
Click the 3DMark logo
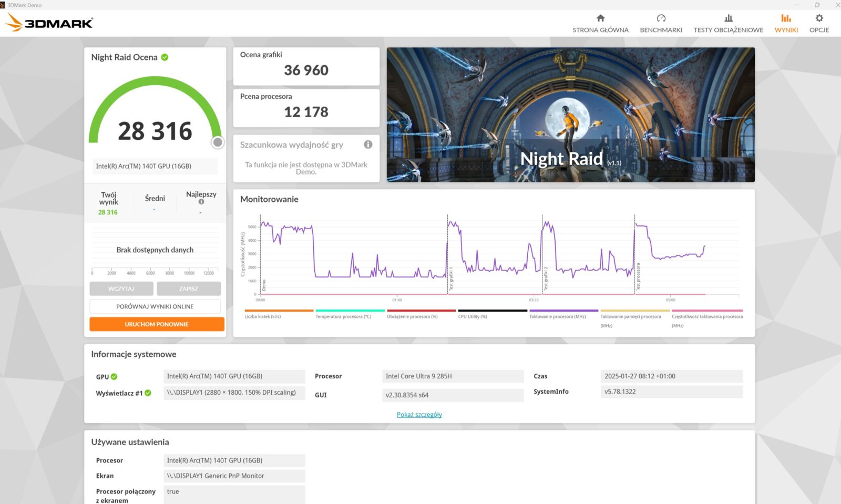[x=49, y=23]
